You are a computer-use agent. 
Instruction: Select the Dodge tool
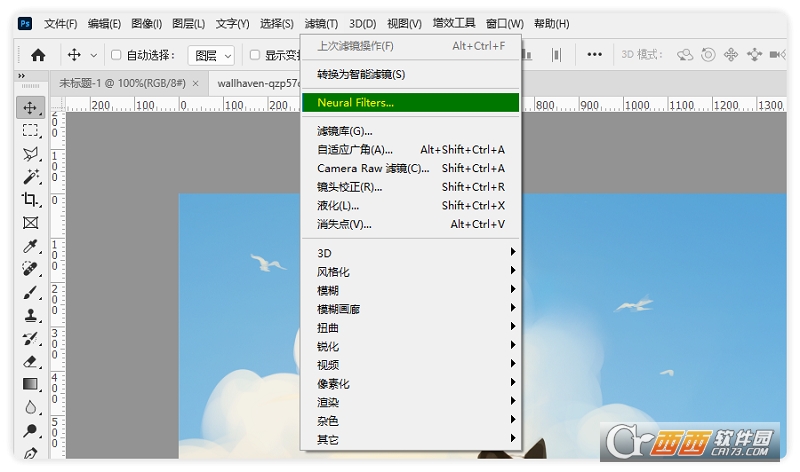(x=30, y=431)
